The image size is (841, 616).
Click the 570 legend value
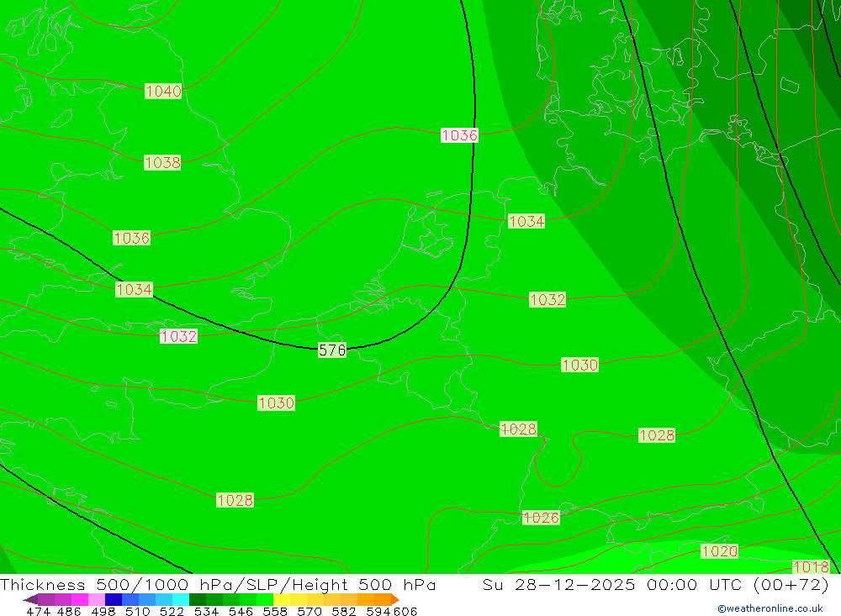point(309,611)
